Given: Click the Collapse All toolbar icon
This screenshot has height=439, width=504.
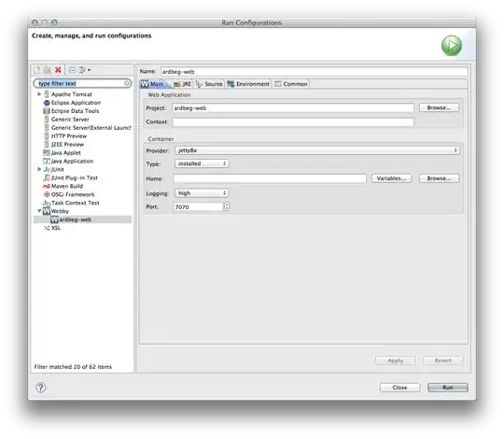Looking at the screenshot, I should click(x=72, y=70).
